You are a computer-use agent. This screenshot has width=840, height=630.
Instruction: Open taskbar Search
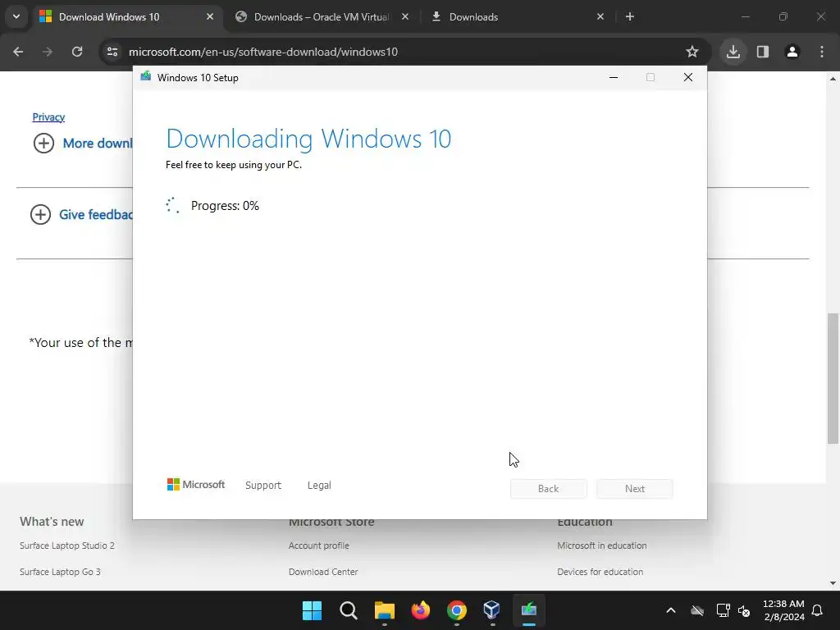[x=348, y=610]
